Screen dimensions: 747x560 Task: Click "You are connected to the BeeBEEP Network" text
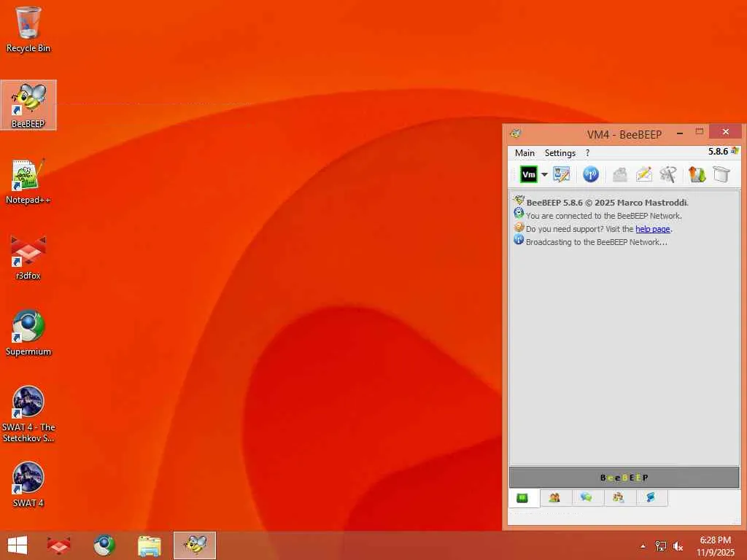[x=603, y=216]
